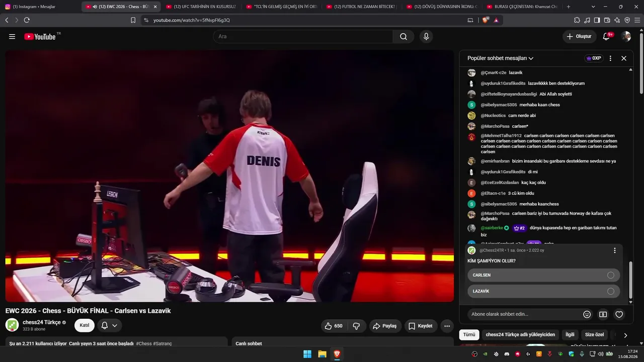This screenshot has width=644, height=362.
Task: Bookmark this page in the address bar
Action: coord(133,20)
